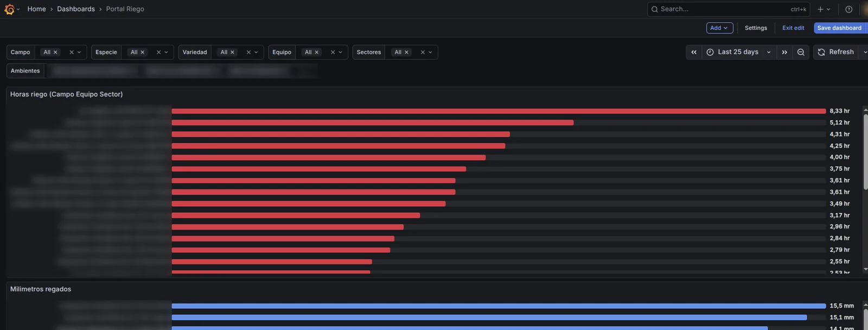This screenshot has width=868, height=330.
Task: Go to Home breadcrumb
Action: click(36, 9)
